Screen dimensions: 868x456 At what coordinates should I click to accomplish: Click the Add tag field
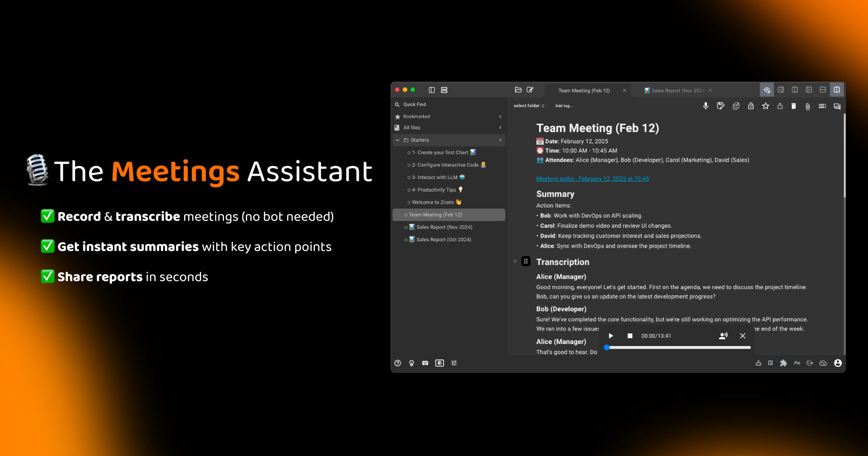pyautogui.click(x=564, y=106)
